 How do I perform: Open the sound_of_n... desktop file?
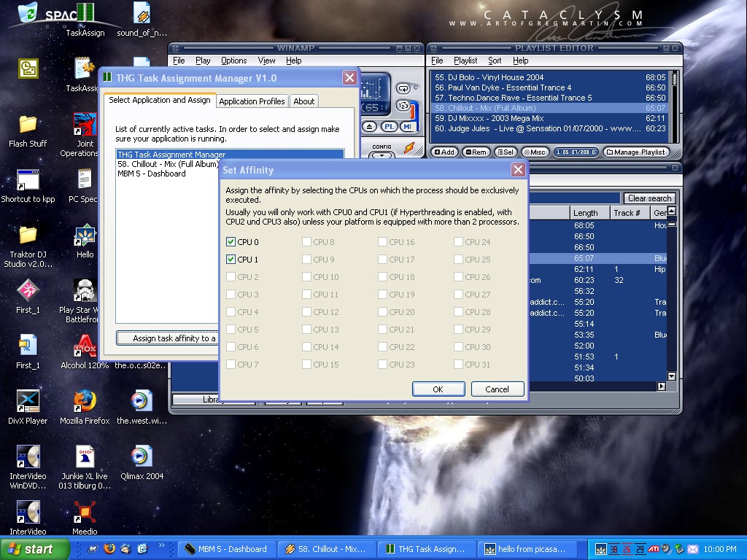pos(142,19)
